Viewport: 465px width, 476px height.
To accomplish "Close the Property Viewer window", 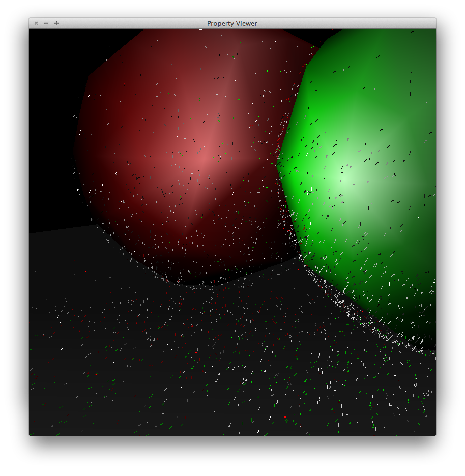I will click(x=36, y=23).
